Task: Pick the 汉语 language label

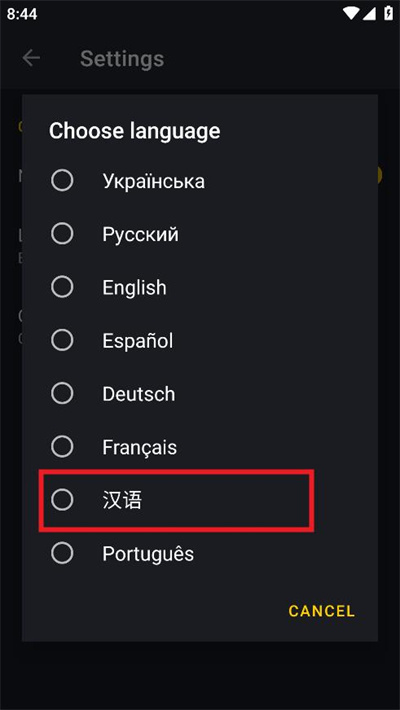Action: pos(122,500)
